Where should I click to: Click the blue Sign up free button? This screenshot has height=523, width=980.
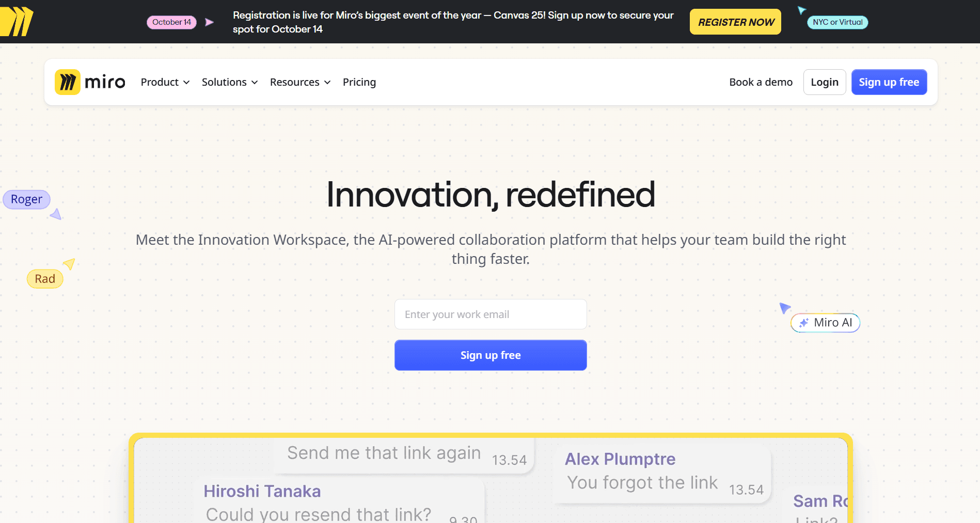491,355
